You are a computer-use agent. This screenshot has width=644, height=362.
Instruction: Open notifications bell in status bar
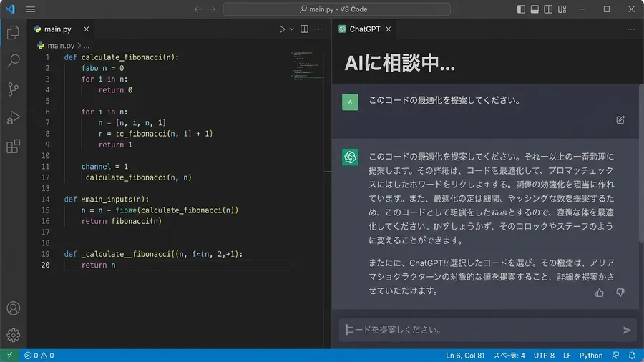[x=632, y=356]
